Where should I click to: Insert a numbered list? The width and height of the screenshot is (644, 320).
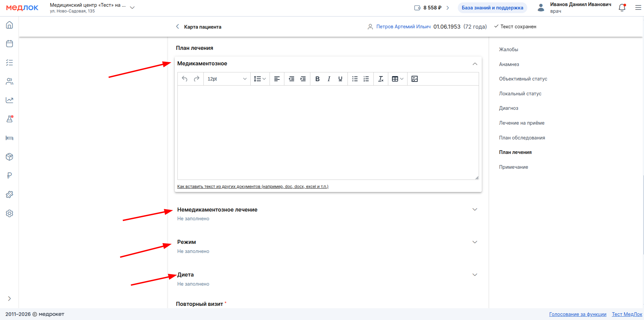pyautogui.click(x=366, y=79)
